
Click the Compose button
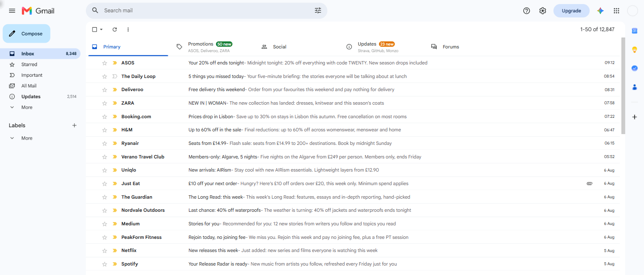pyautogui.click(x=26, y=34)
